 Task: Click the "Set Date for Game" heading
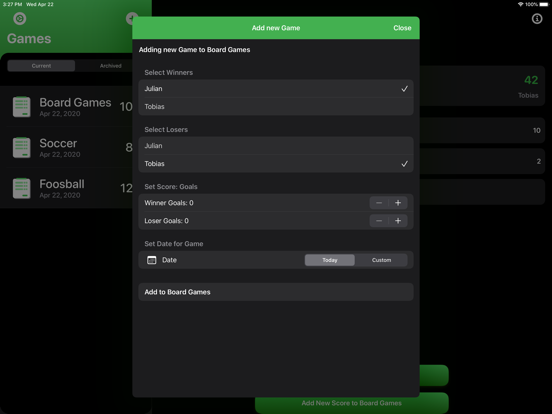click(174, 244)
